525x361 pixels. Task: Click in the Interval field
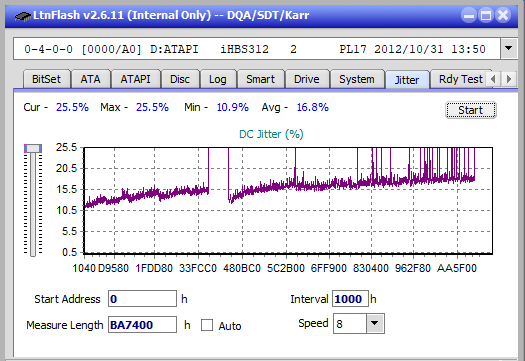[350, 299]
